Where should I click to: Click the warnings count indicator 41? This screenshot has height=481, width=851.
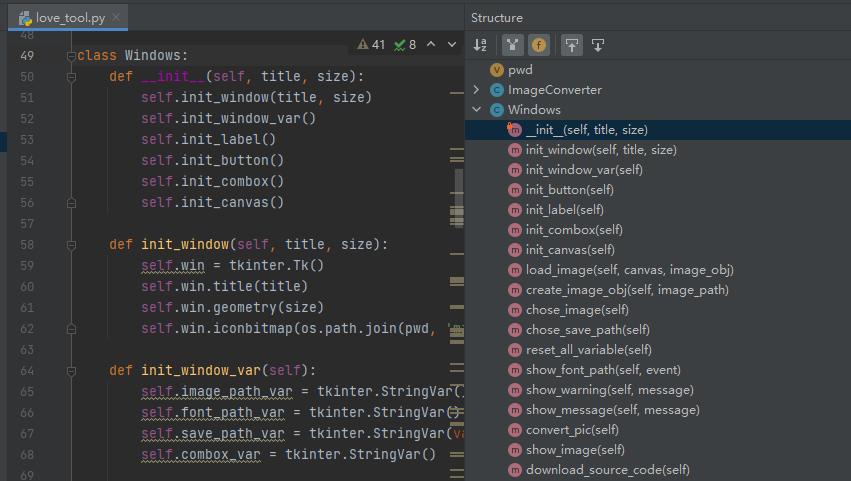click(371, 45)
